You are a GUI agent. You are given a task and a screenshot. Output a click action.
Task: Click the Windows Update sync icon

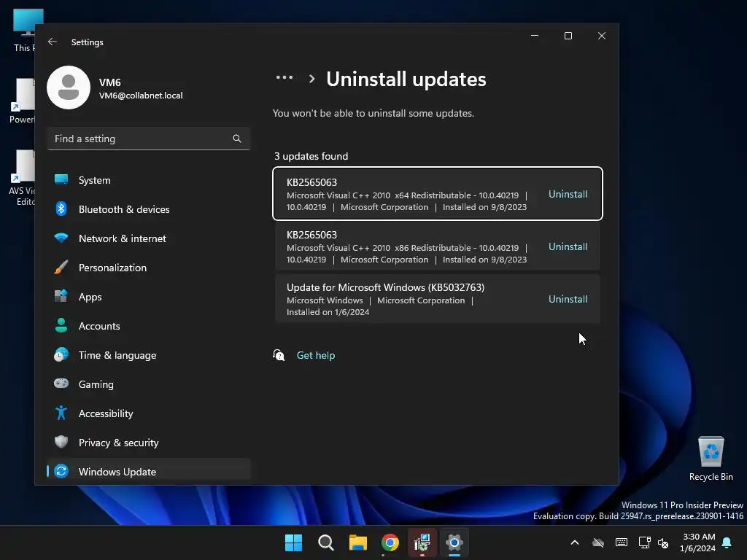point(61,471)
